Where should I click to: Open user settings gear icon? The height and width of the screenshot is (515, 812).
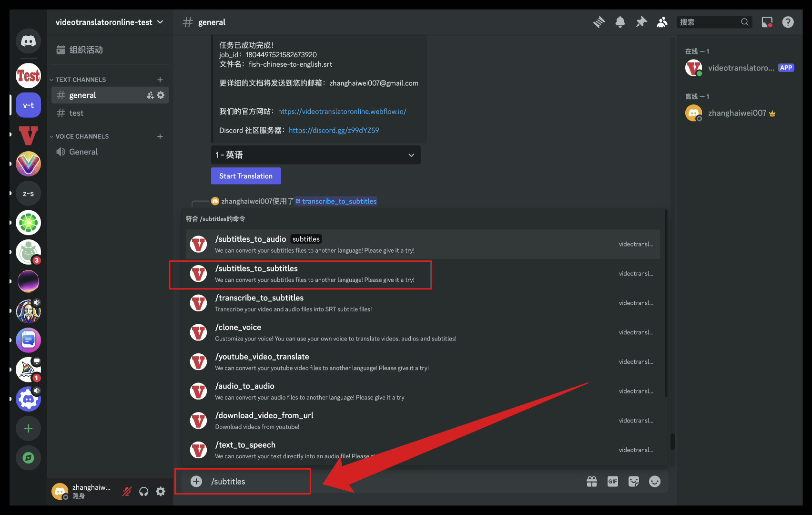pos(161,491)
